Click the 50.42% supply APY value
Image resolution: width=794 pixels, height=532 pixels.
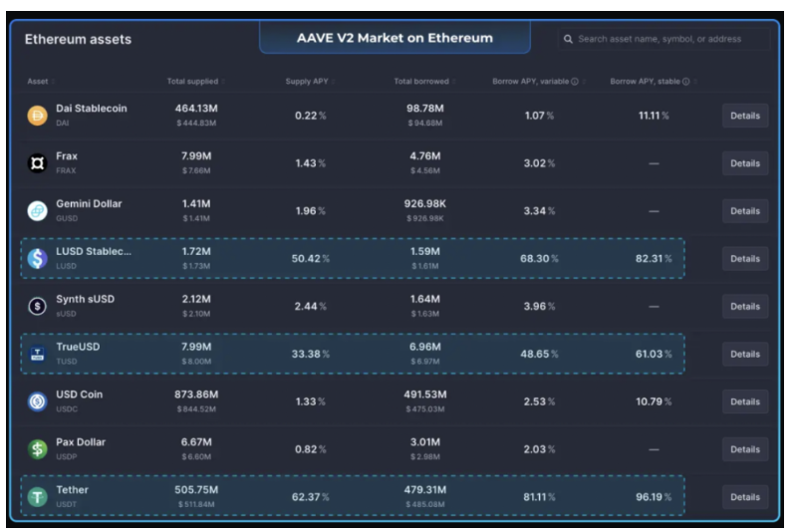click(x=310, y=259)
